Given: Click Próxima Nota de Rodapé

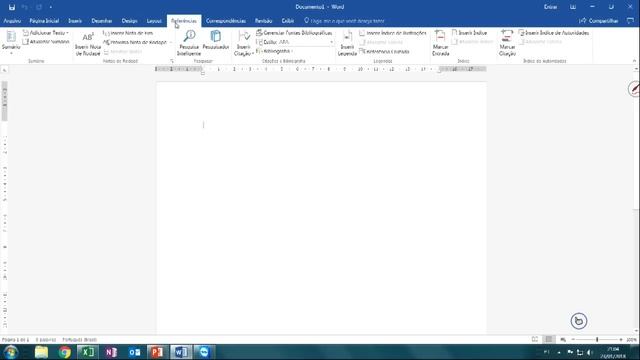Looking at the screenshot, I should (x=135, y=42).
